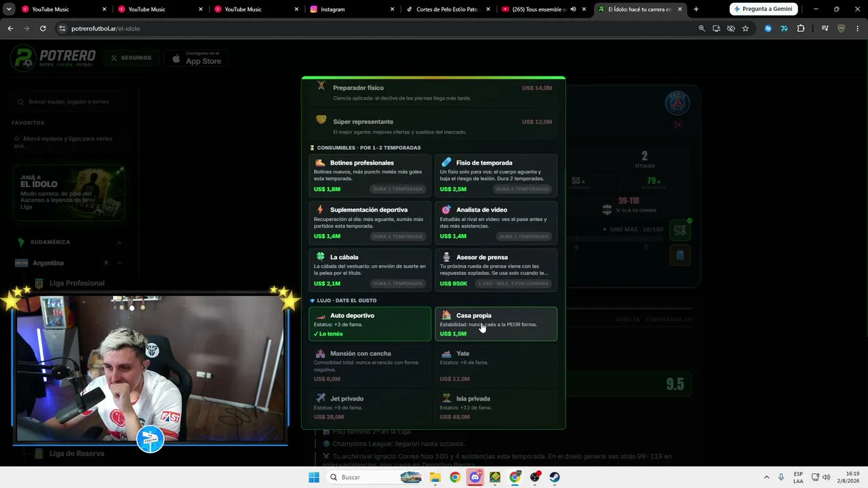Open the Seguinos X link
This screenshot has width=868, height=488.
click(x=132, y=58)
